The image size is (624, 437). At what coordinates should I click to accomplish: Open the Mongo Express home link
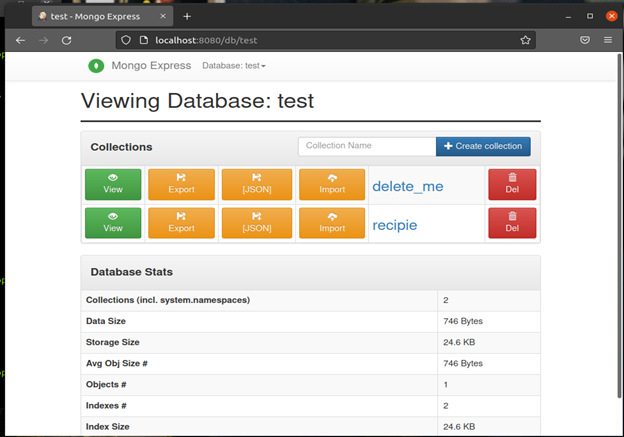151,66
